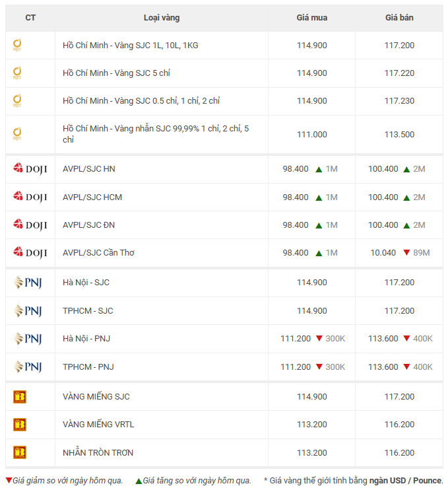Click DOJI logo in AVPL/SJC HCM row
Viewport: 448px width, 490px height.
tap(30, 197)
